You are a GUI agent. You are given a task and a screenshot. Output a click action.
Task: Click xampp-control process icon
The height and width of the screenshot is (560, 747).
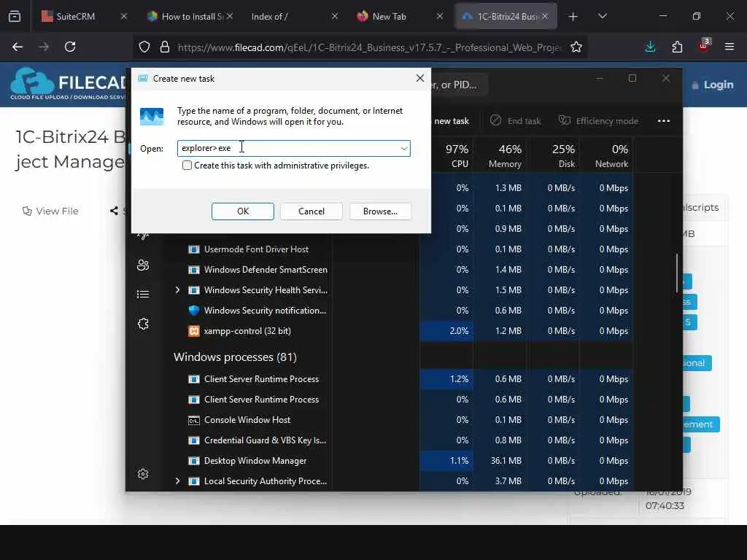(x=194, y=331)
